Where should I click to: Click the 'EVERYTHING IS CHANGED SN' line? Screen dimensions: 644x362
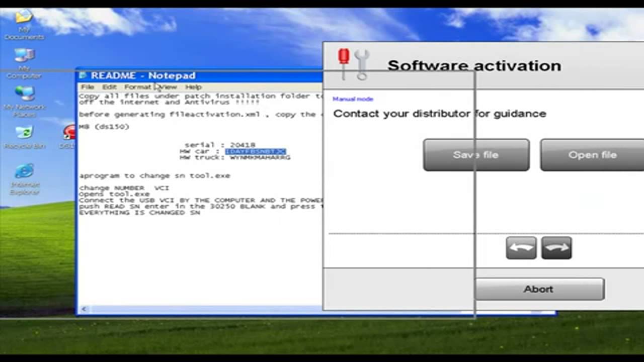pyautogui.click(x=139, y=213)
